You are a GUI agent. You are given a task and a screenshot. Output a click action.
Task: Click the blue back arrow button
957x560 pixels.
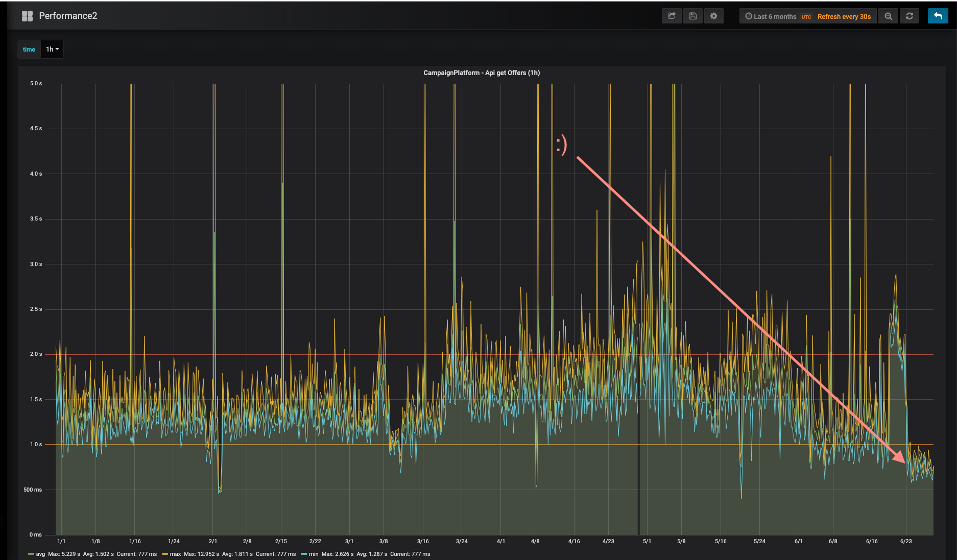(938, 16)
